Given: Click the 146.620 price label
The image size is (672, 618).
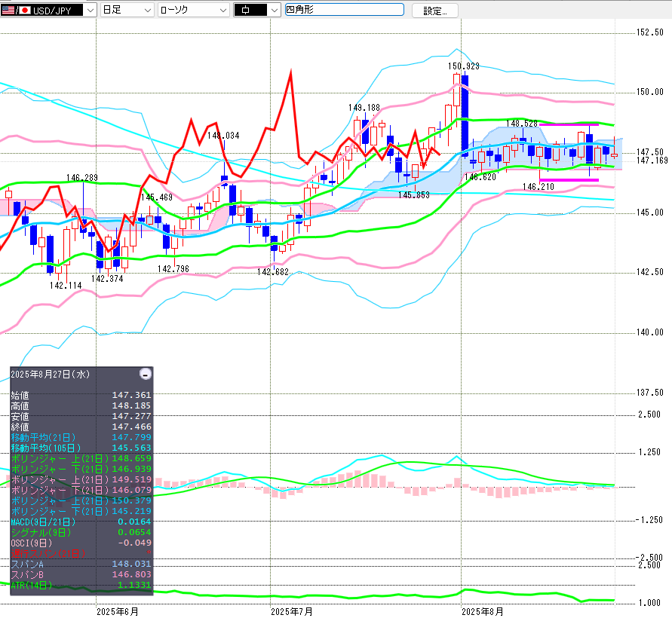Looking at the screenshot, I should point(480,177).
